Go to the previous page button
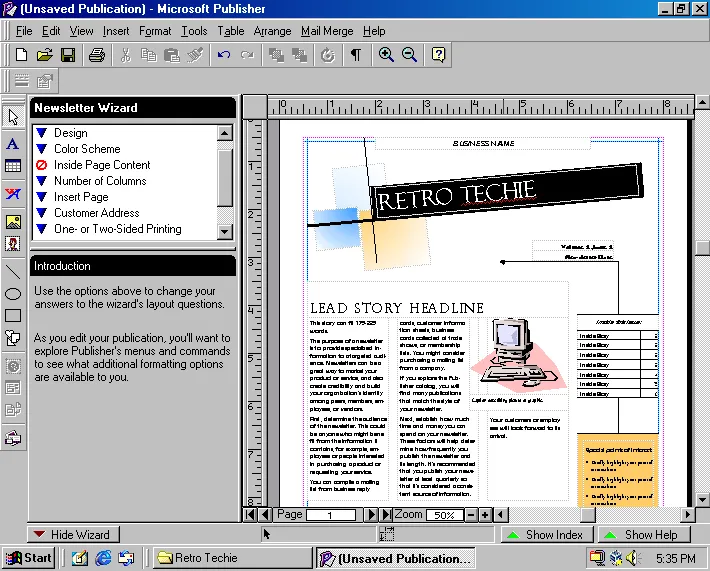This screenshot has width=710, height=571. [x=265, y=514]
